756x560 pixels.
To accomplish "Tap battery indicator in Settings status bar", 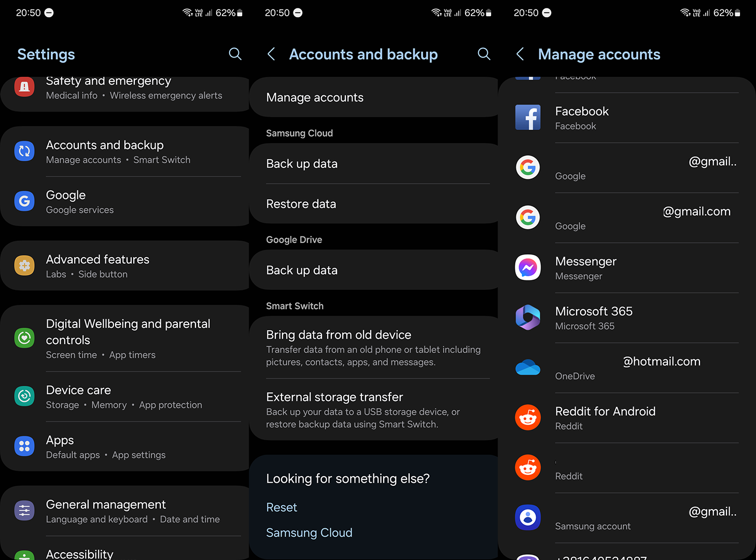I will pos(240,13).
